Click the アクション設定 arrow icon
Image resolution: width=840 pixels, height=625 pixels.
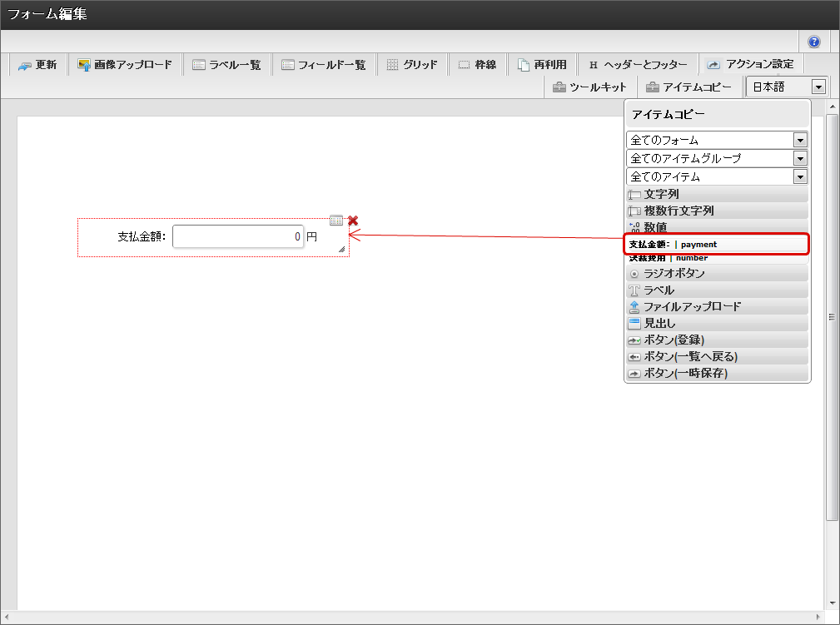coord(713,65)
